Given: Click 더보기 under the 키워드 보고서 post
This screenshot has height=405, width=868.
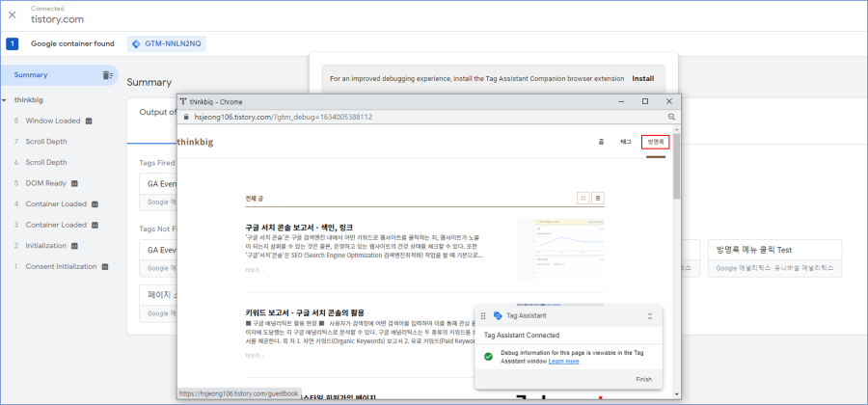Looking at the screenshot, I should point(255,356).
